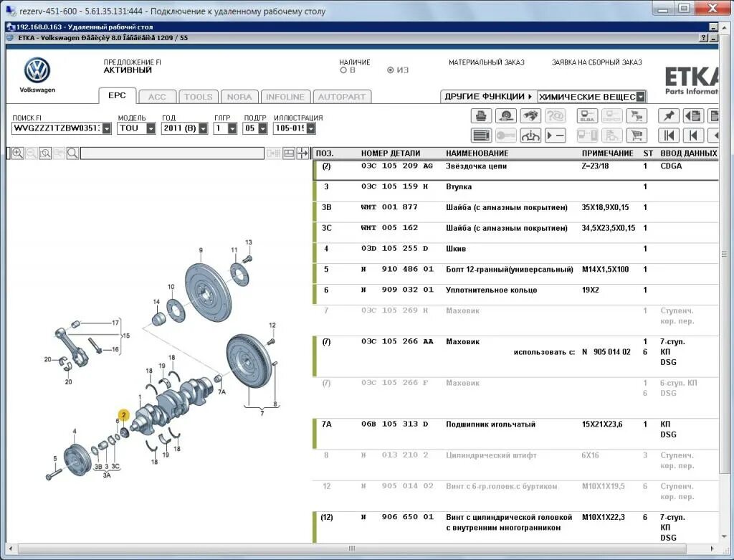
Task: Click the grayed question-at email icon
Action: pyautogui.click(x=556, y=115)
